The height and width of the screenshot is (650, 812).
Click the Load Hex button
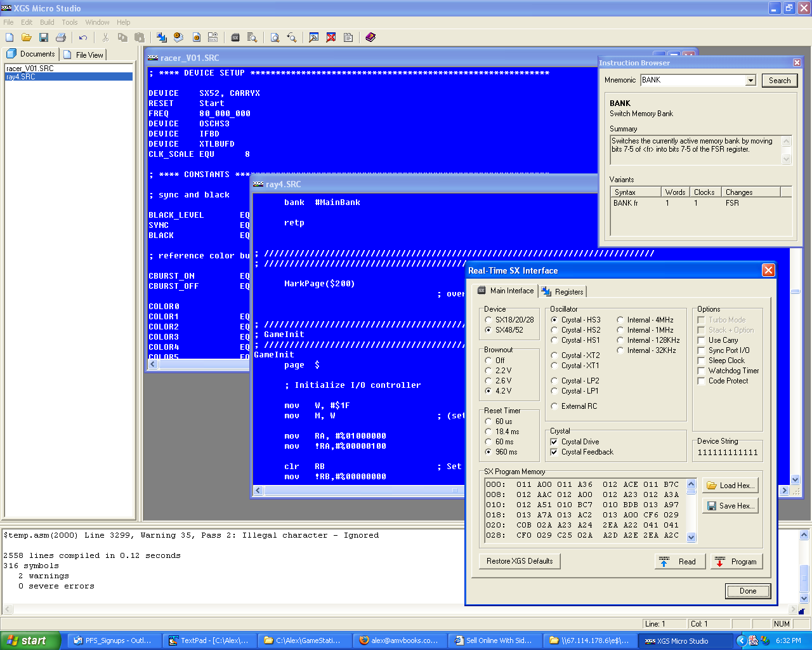point(730,486)
